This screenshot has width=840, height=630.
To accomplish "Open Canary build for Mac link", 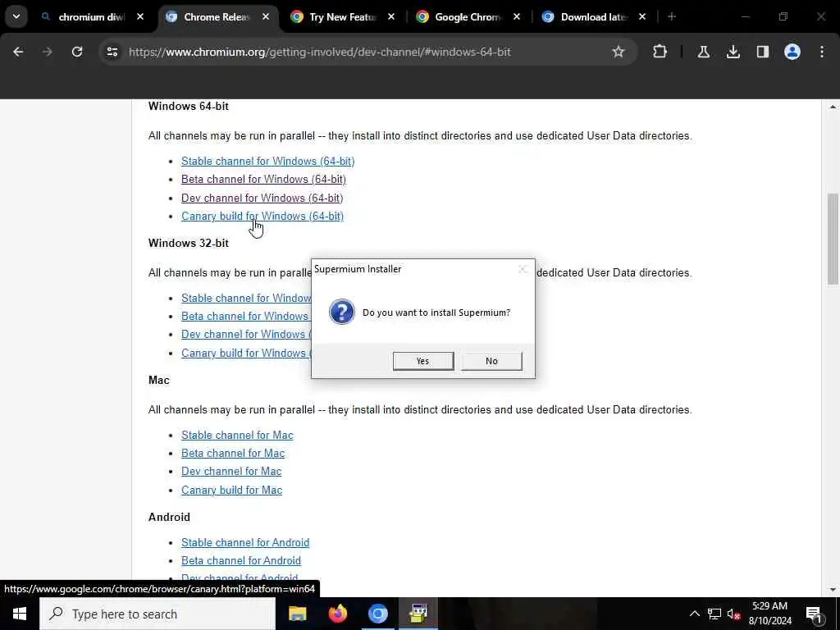I will point(232,491).
